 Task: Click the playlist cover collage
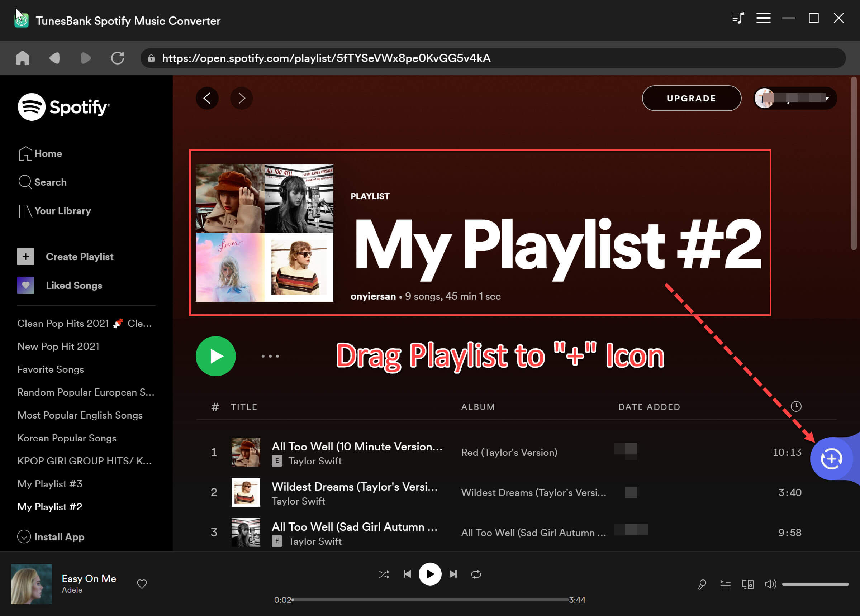(x=264, y=233)
